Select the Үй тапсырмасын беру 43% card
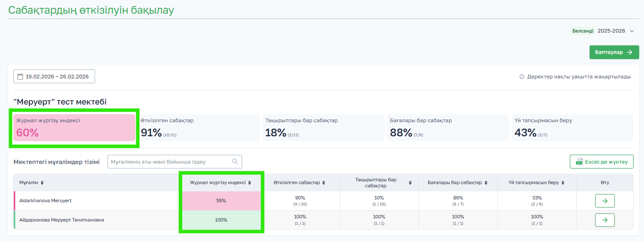 click(572, 127)
